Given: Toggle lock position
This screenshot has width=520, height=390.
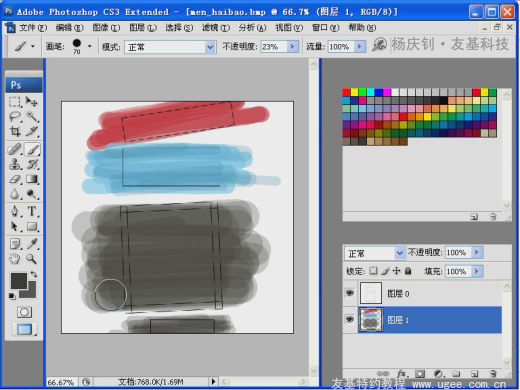Looking at the screenshot, I should click(x=396, y=271).
